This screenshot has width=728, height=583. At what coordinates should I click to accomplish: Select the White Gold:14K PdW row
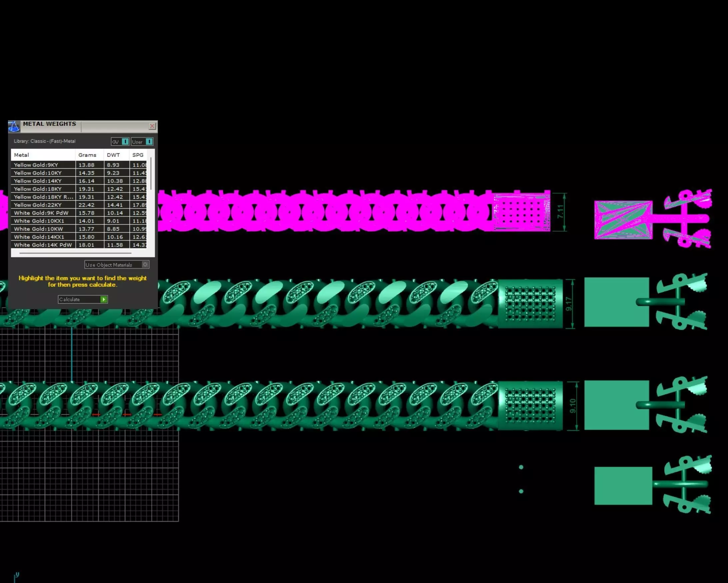[x=43, y=245]
